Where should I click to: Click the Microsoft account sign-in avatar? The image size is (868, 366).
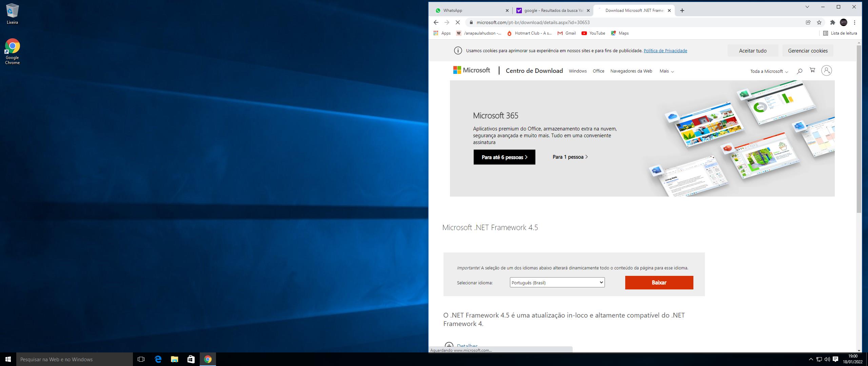click(x=826, y=70)
